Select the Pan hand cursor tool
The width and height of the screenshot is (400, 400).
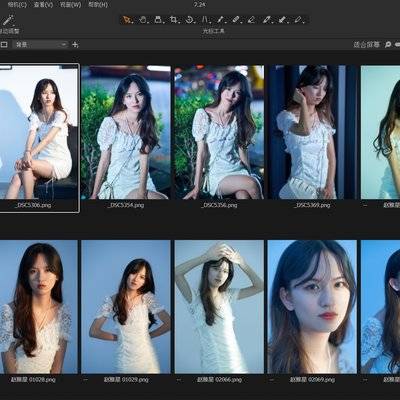click(x=143, y=20)
